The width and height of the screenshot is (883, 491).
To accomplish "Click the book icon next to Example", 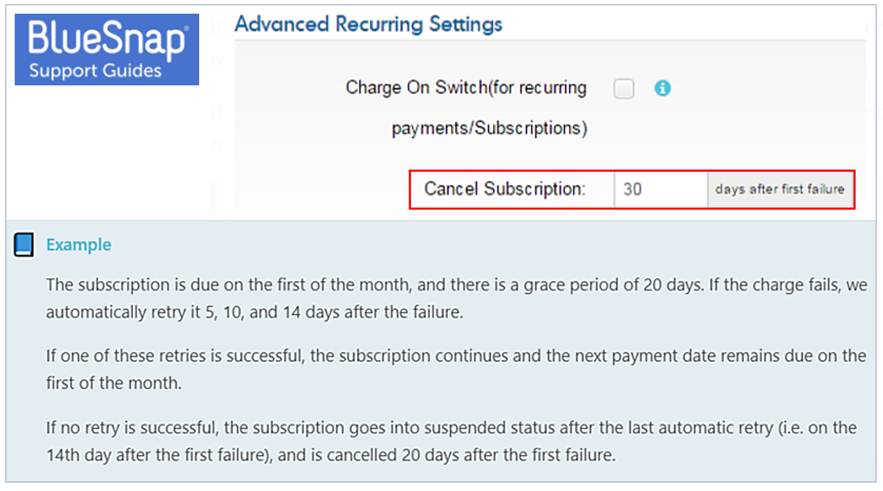I will click(25, 245).
